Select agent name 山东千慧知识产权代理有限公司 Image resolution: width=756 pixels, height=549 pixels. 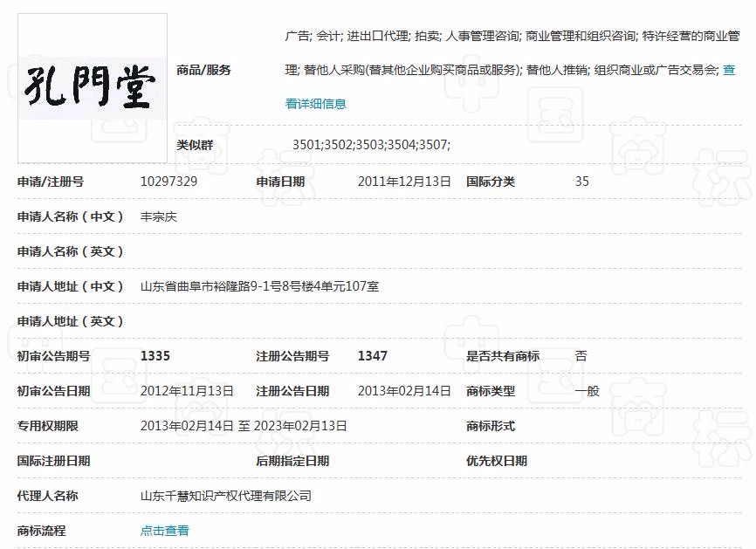point(226,496)
